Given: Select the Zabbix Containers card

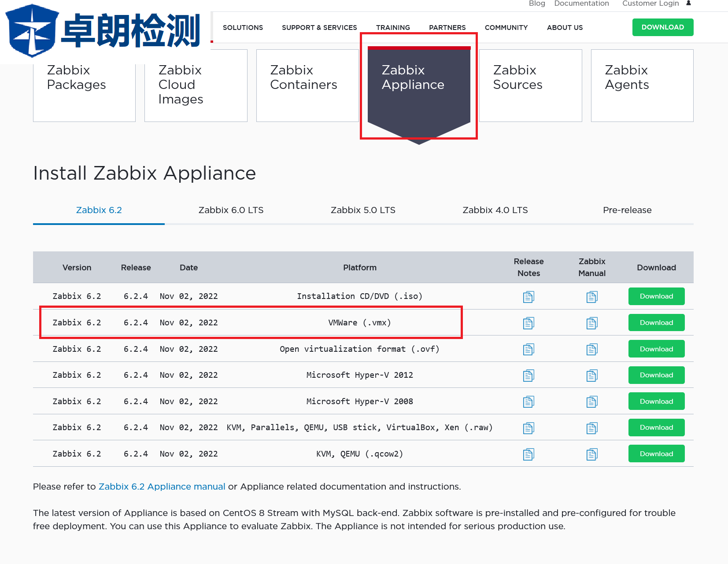Looking at the screenshot, I should pos(307,86).
